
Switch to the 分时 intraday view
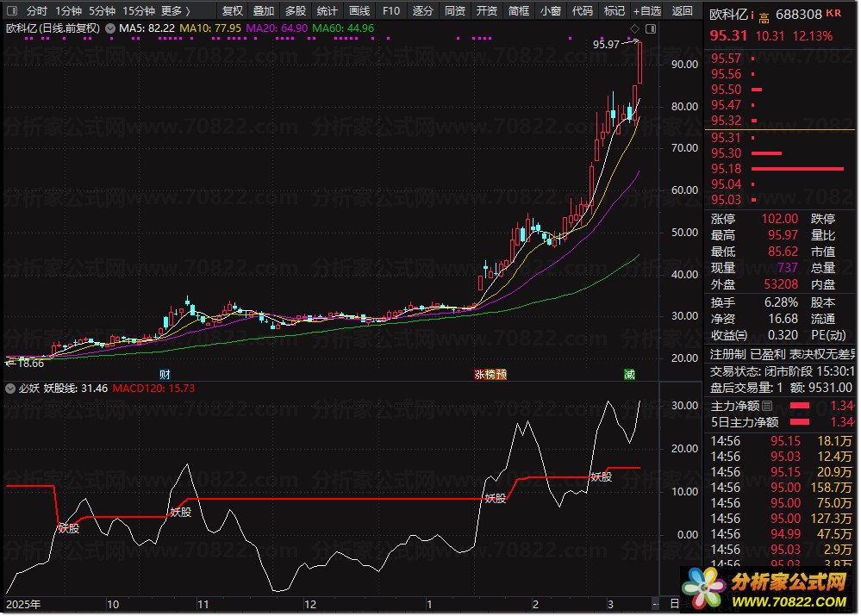(36, 11)
